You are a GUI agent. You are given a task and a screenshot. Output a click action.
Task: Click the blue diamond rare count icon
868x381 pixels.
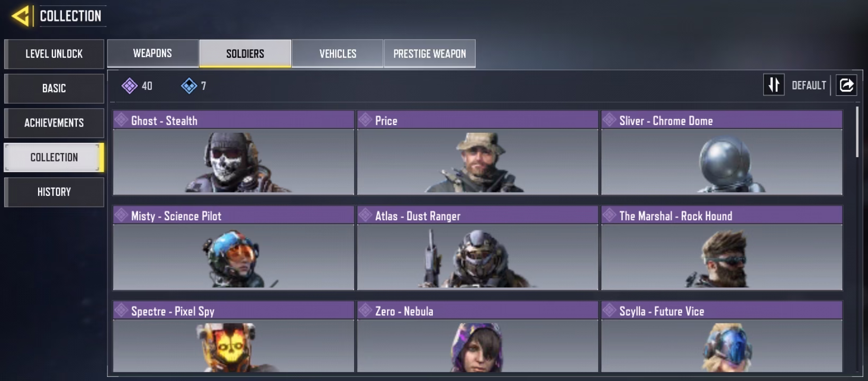point(189,86)
